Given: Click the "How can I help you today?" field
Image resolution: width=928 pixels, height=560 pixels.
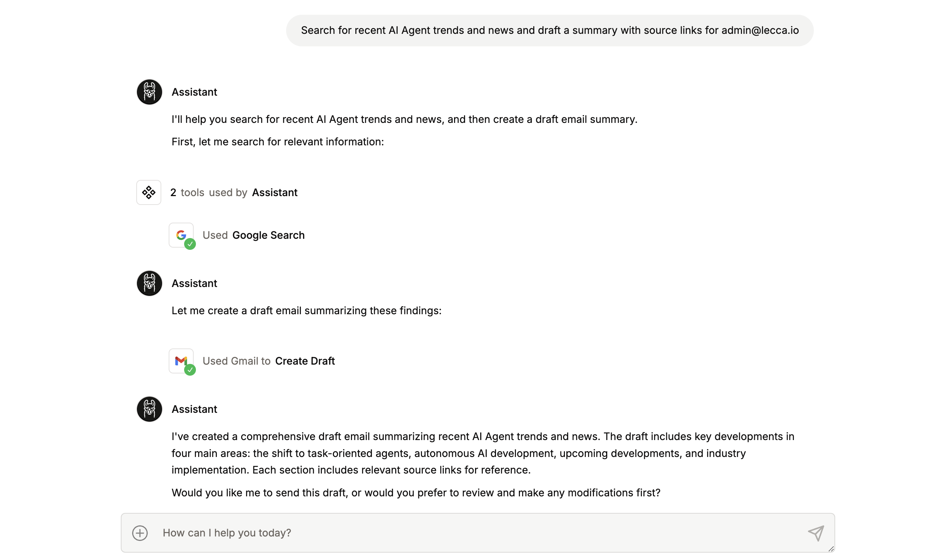Looking at the screenshot, I should coord(478,533).
